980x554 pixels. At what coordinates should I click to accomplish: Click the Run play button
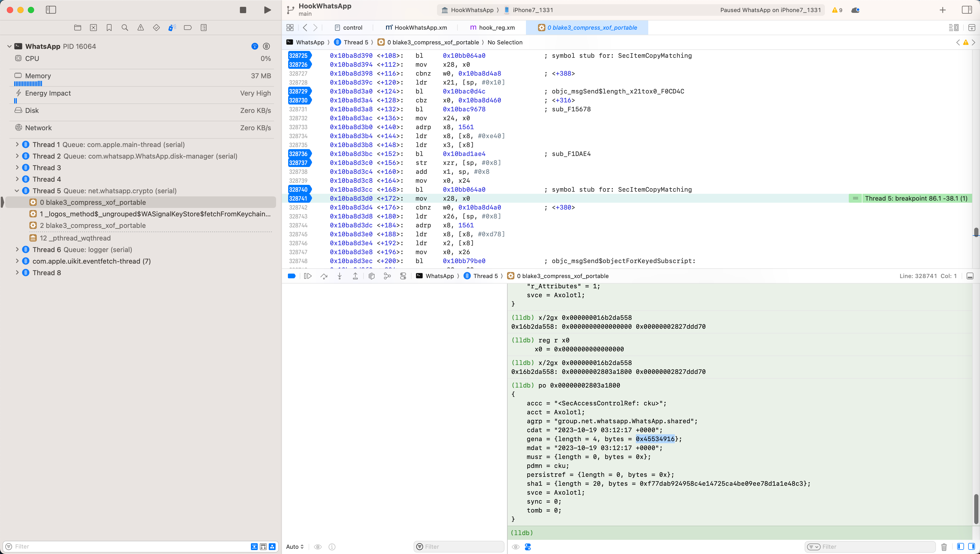(267, 10)
